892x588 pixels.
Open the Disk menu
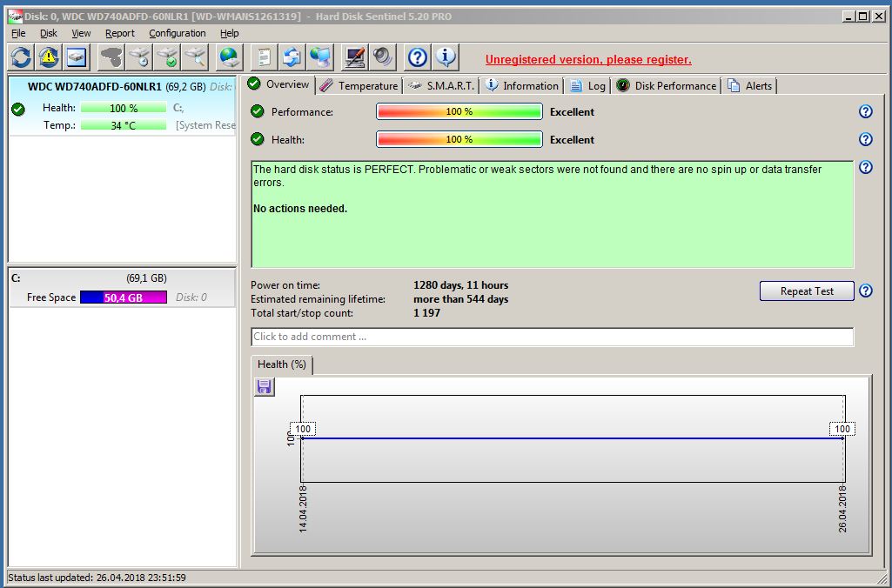coord(49,33)
